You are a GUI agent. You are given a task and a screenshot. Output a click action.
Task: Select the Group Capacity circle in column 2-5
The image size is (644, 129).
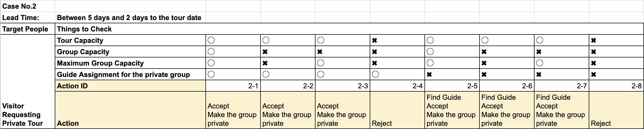coord(430,52)
